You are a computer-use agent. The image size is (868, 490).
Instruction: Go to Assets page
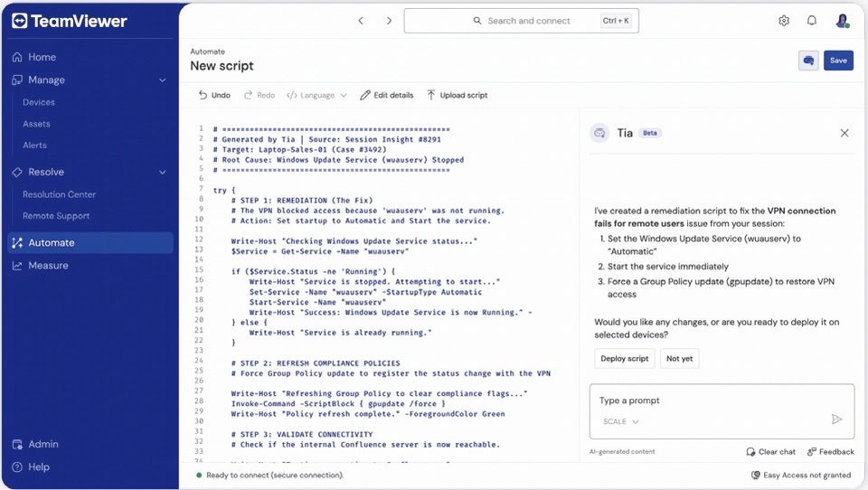tap(36, 124)
